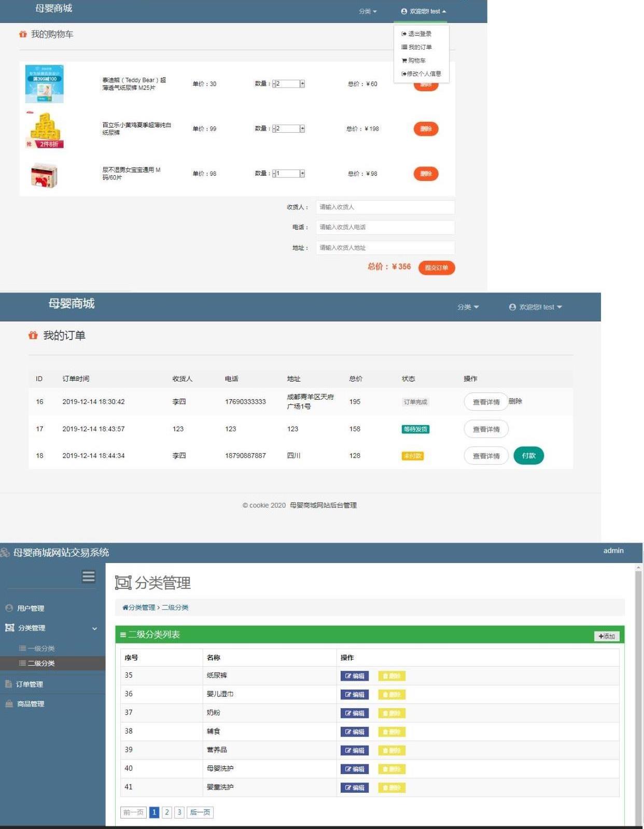Click the user avatar icon beside 欢迎您! test

click(x=404, y=11)
